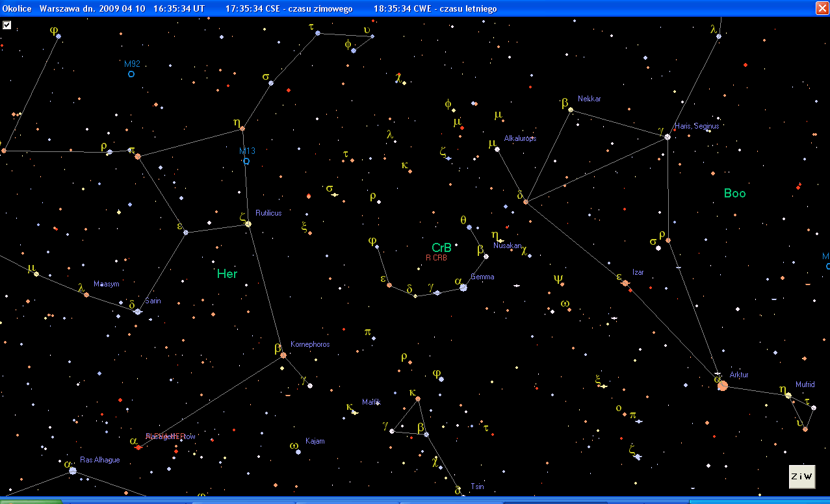Click the 'Her' constellation label
The height and width of the screenshot is (504, 830).
pos(227,274)
